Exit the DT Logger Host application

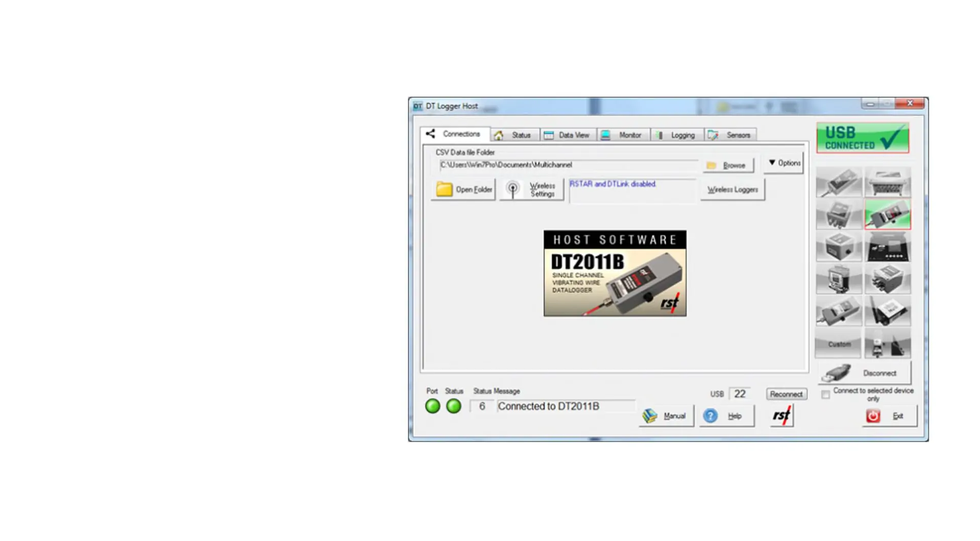coord(889,416)
